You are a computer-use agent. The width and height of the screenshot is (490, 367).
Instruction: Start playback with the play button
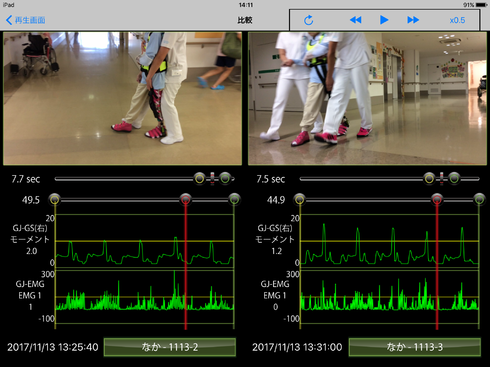click(384, 20)
